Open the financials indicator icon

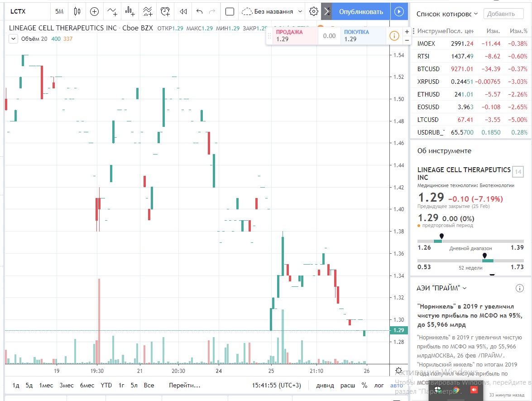tap(129, 11)
